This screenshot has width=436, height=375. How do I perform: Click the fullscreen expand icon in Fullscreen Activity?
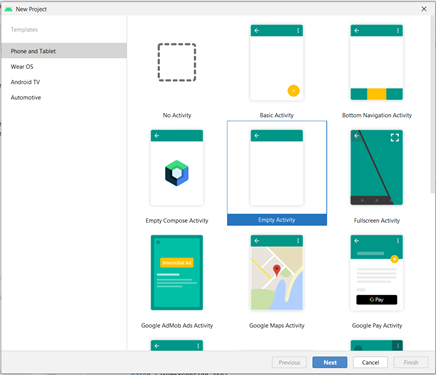395,138
